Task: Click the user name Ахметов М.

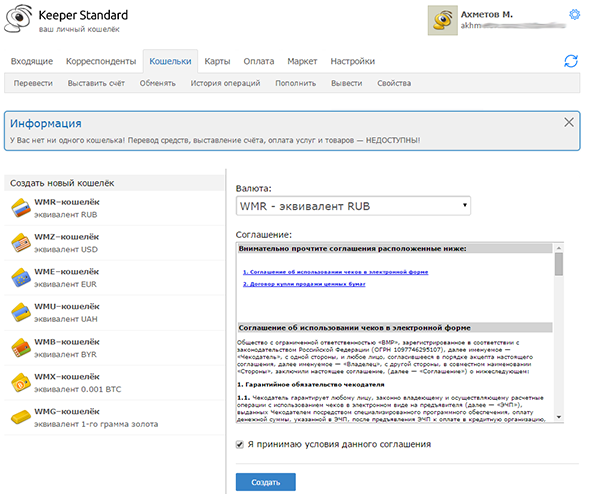Action: [487, 14]
